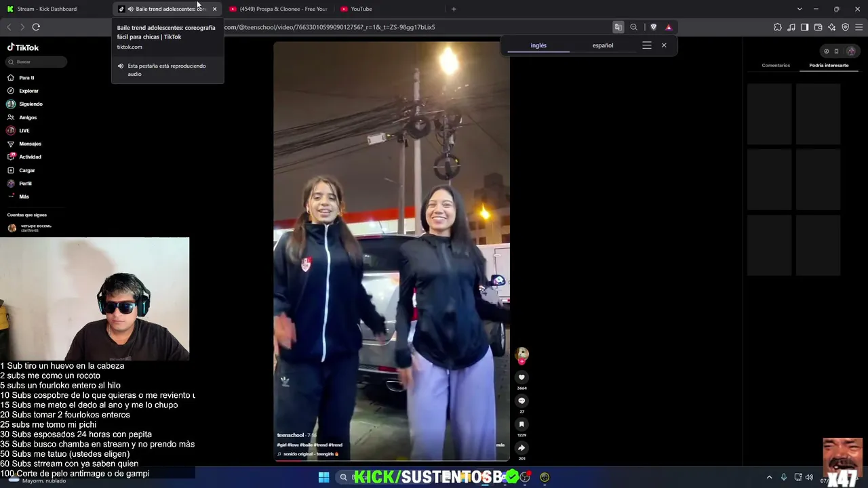This screenshot has height=488, width=868.
Task: Select the Podría interesarte tab
Action: pyautogui.click(x=829, y=66)
